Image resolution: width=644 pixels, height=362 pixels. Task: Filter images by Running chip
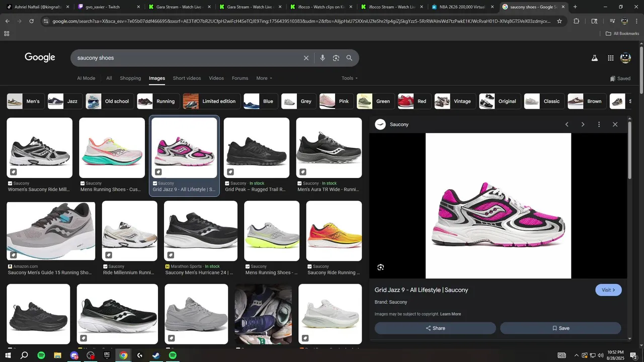coord(158,101)
